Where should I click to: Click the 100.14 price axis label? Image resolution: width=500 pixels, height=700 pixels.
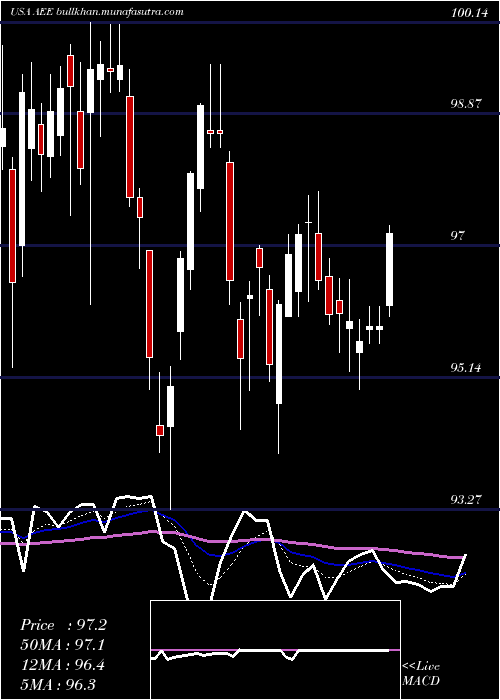(468, 13)
